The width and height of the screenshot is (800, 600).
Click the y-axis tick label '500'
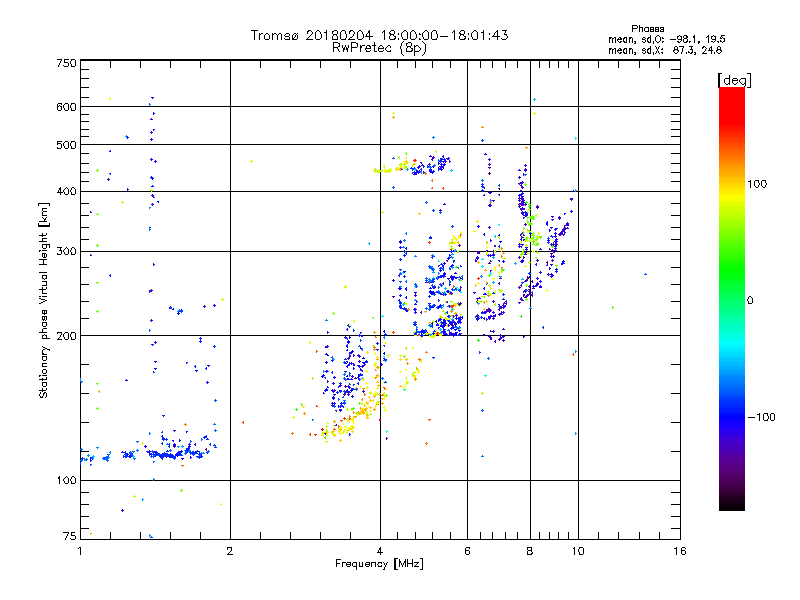(x=66, y=145)
